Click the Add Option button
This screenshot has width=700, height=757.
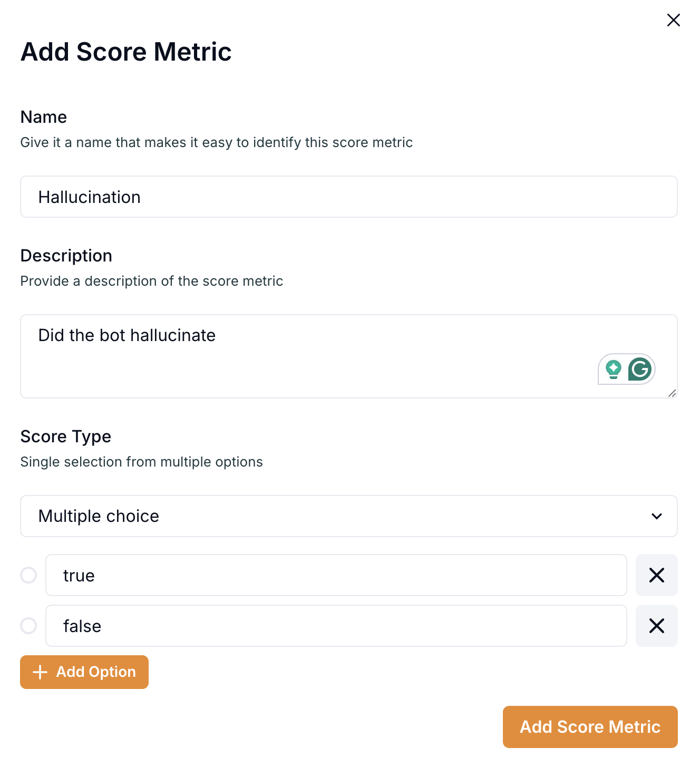click(x=84, y=672)
